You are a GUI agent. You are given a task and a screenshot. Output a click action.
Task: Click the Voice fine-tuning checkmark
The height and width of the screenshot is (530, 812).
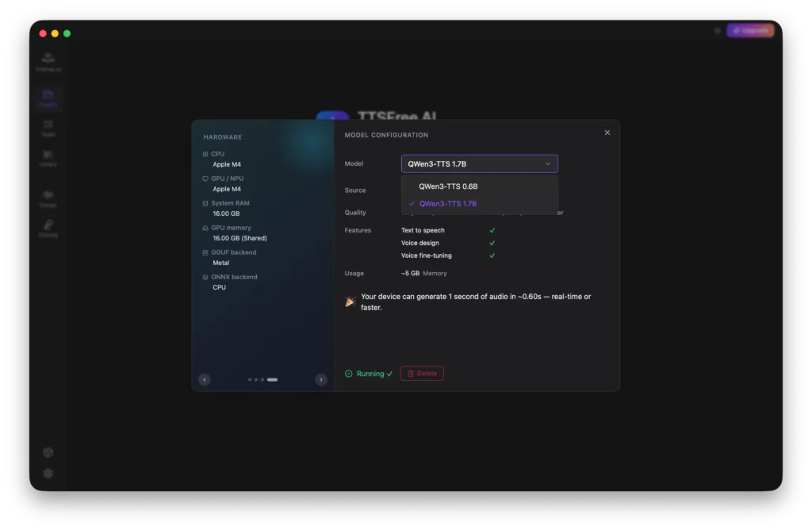tap(492, 255)
